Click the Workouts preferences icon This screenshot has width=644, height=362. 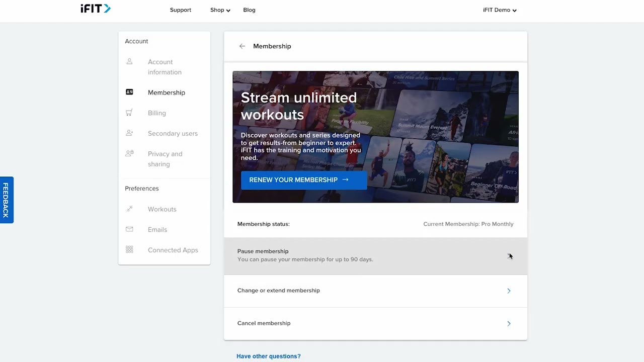pos(129,209)
